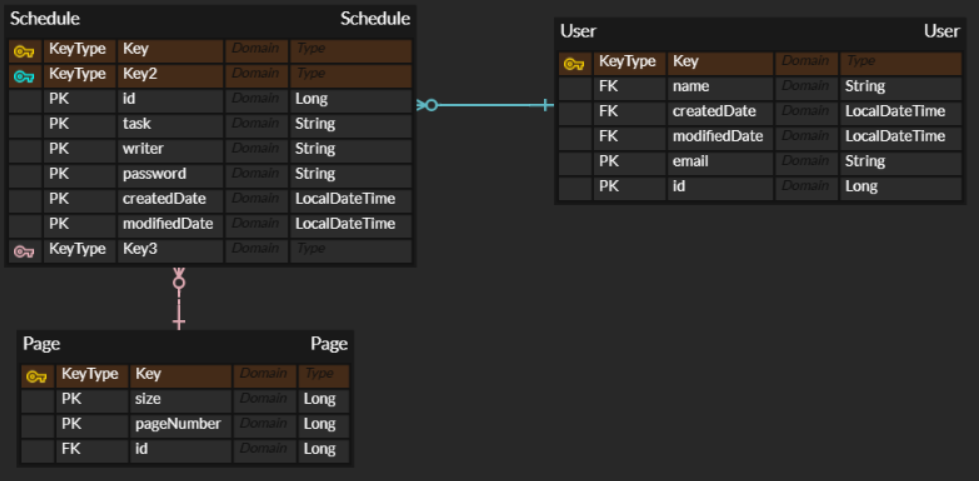
Task: Click PK key type of password row
Action: point(80,176)
